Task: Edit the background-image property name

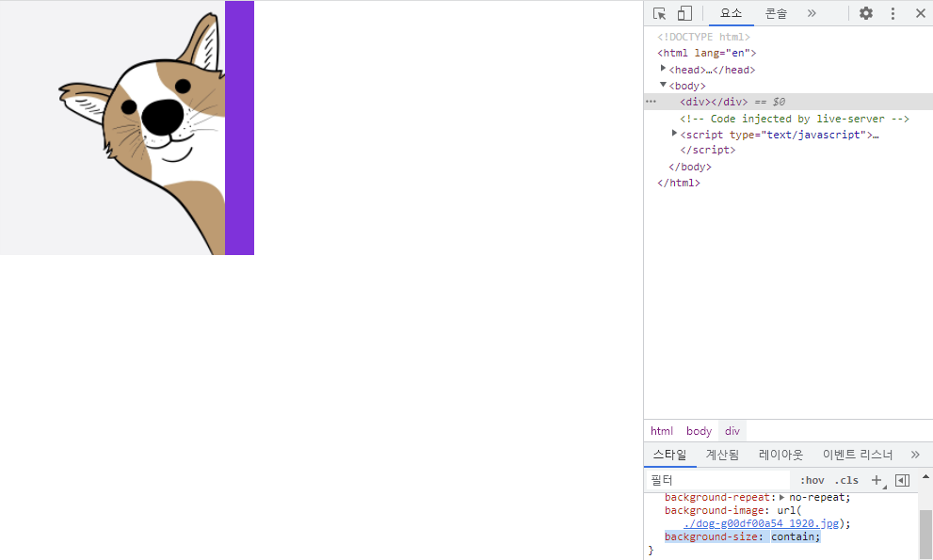Action: (x=716, y=510)
